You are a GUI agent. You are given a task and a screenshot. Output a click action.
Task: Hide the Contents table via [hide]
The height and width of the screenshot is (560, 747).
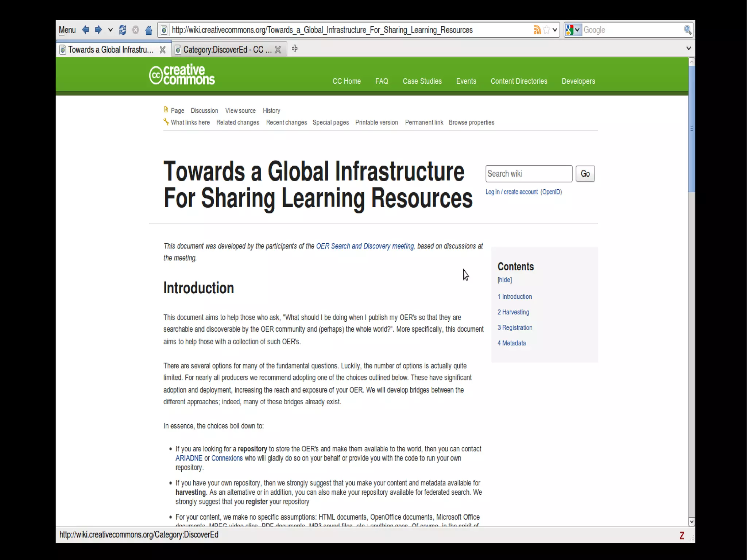(504, 280)
